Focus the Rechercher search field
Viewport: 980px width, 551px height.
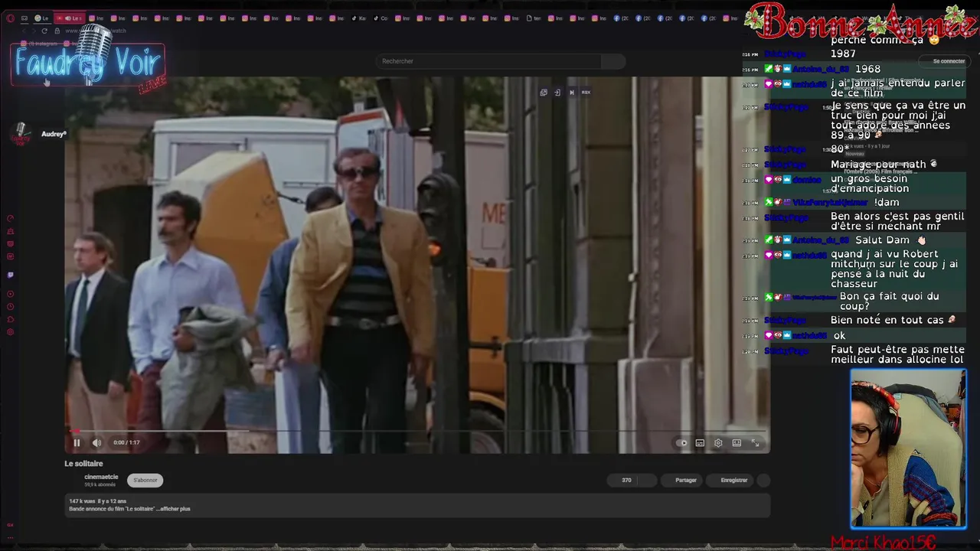click(x=490, y=61)
